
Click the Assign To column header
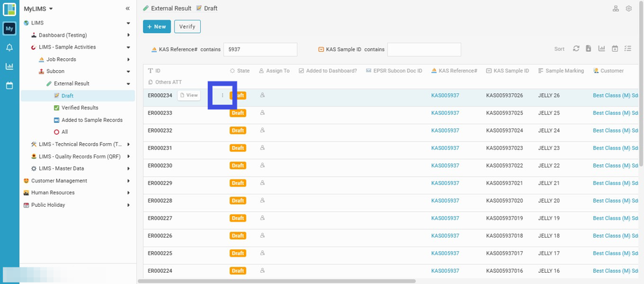(274, 71)
